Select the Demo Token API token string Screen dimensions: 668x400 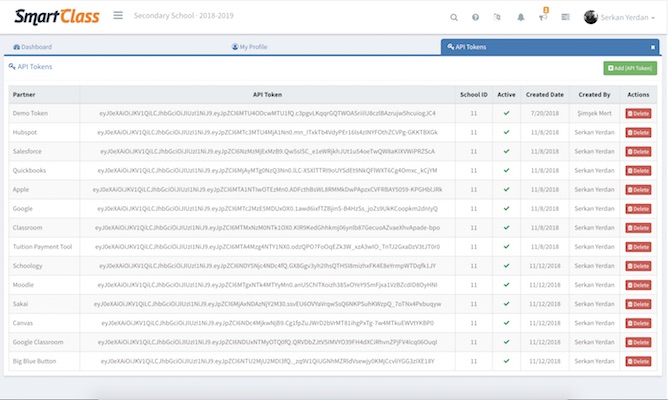[268, 113]
